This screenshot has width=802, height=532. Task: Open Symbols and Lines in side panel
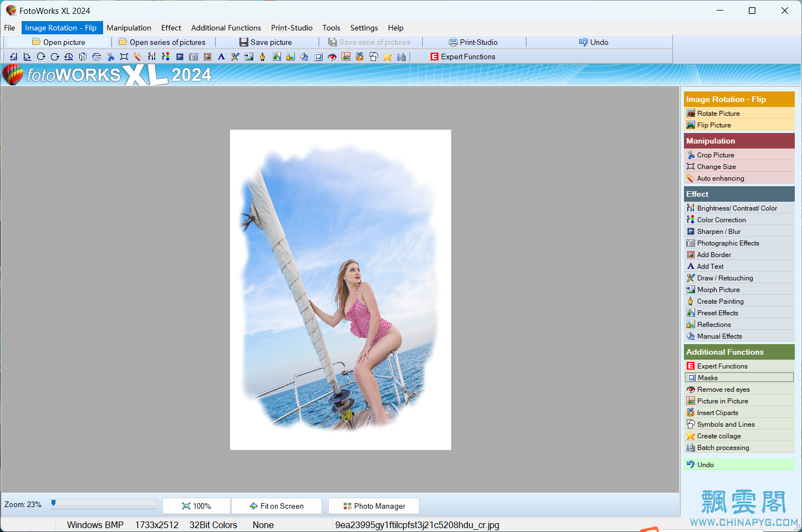pyautogui.click(x=739, y=424)
